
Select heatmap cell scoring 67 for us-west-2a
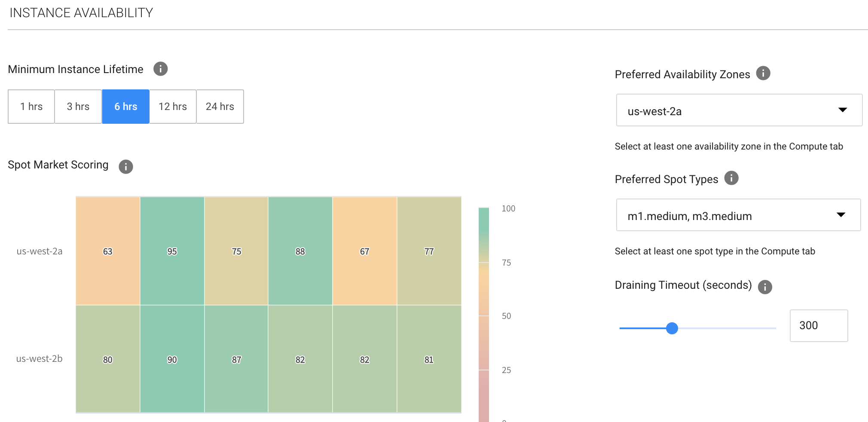[364, 251]
